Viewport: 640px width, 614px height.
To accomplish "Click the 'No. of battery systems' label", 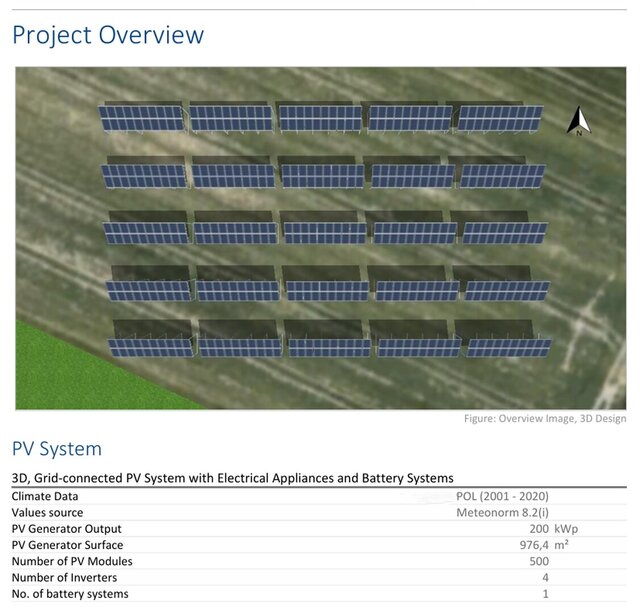I will [x=70, y=594].
